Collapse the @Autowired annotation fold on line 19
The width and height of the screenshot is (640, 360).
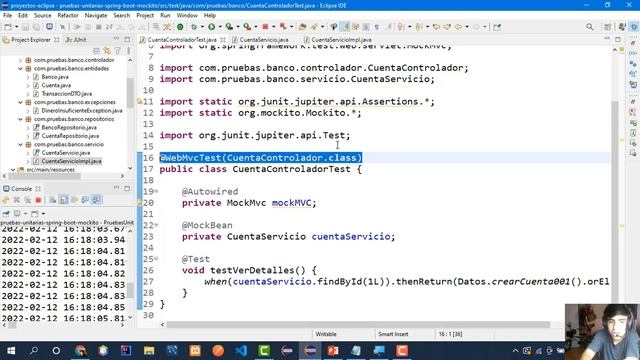(x=156, y=191)
